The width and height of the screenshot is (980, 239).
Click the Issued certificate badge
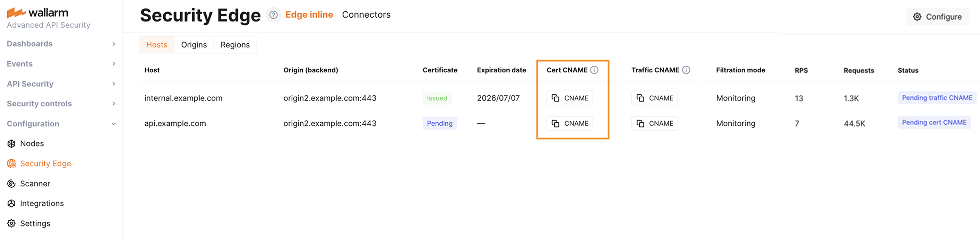point(437,98)
